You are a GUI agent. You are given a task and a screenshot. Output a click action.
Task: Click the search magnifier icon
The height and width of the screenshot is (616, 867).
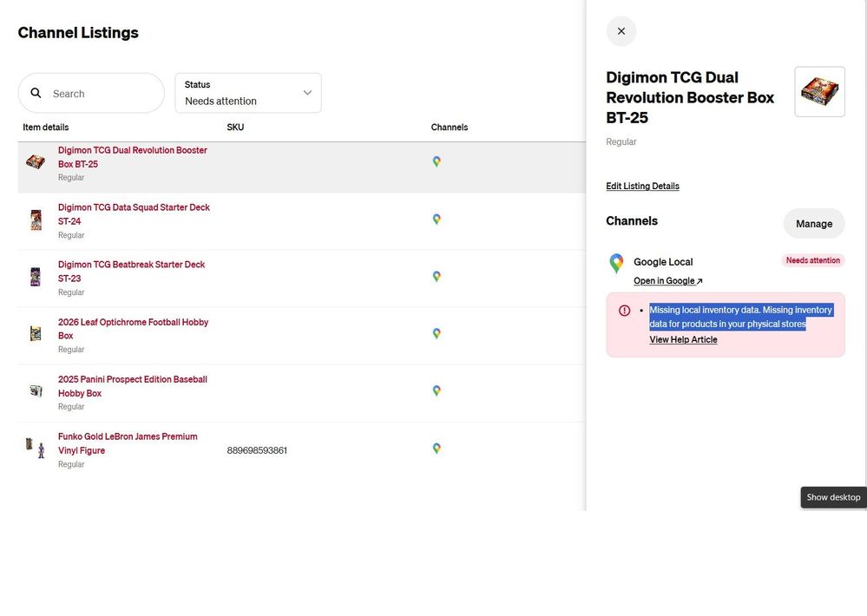36,93
